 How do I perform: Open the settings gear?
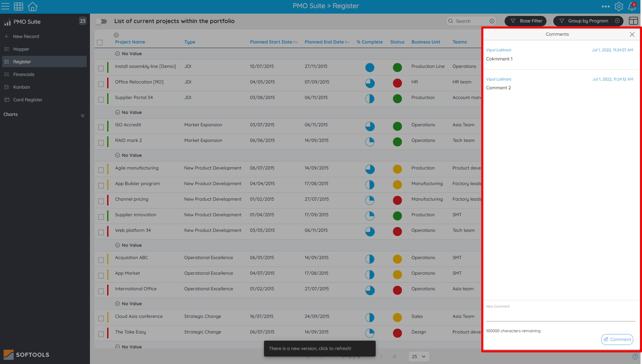coord(619,6)
